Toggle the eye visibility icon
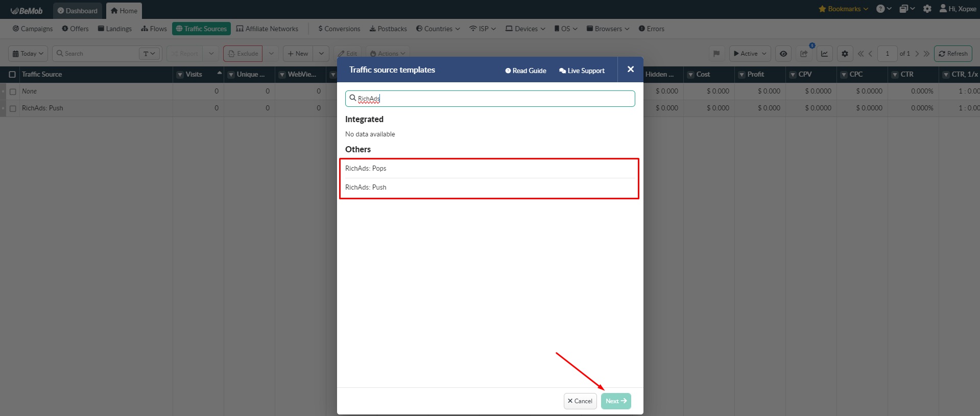Image resolution: width=980 pixels, height=416 pixels. click(x=783, y=54)
